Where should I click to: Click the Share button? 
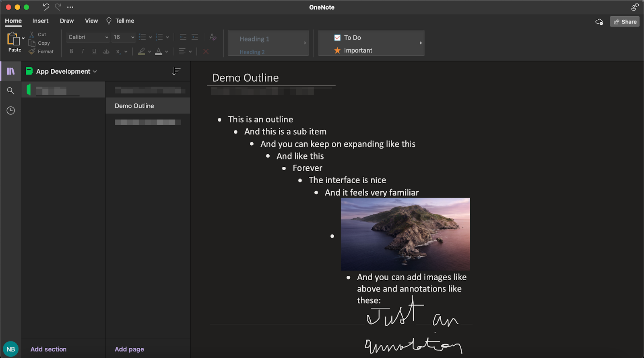click(x=625, y=22)
